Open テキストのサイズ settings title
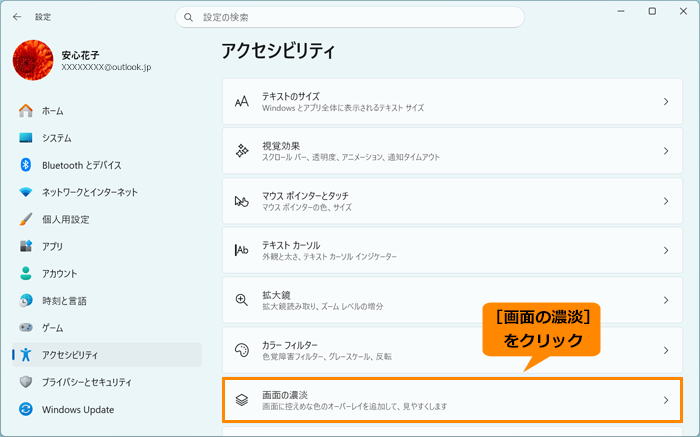Viewport: 700px width, 437px height. pos(291,96)
